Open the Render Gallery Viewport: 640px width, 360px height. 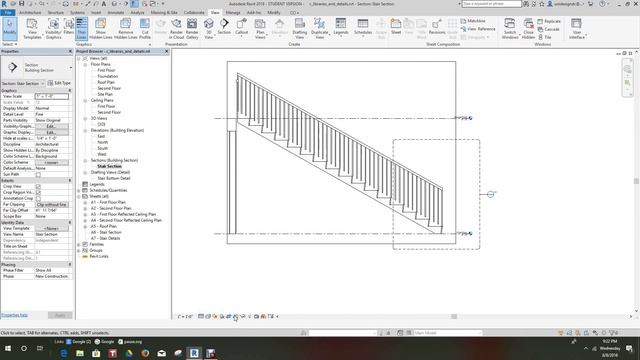(192, 29)
